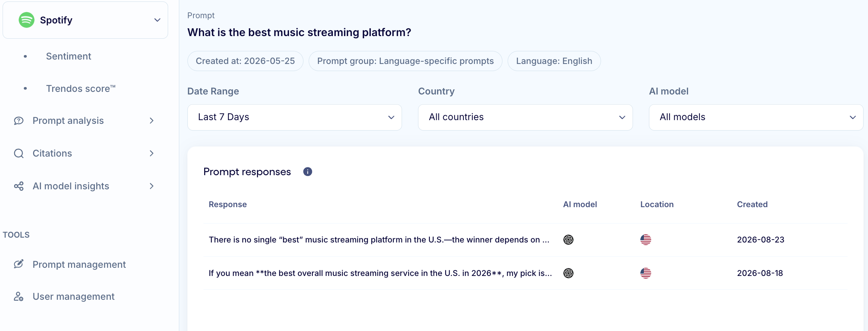Click the Prompt management pencil icon
This screenshot has width=868, height=331.
[19, 264]
